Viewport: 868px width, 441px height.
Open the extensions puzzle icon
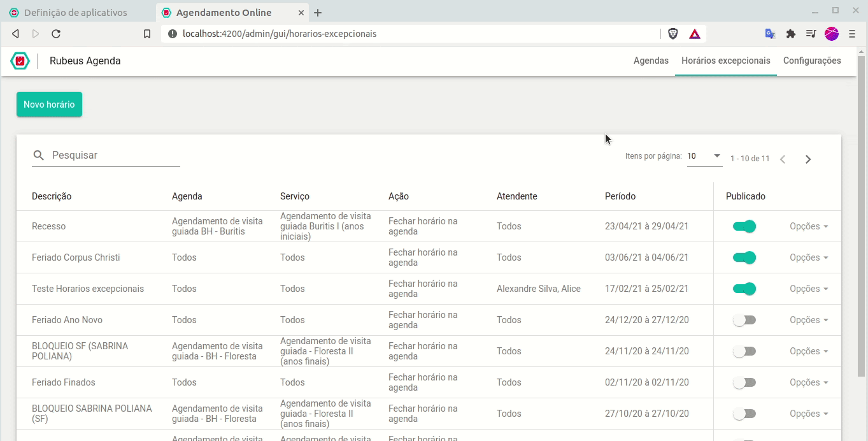point(791,34)
